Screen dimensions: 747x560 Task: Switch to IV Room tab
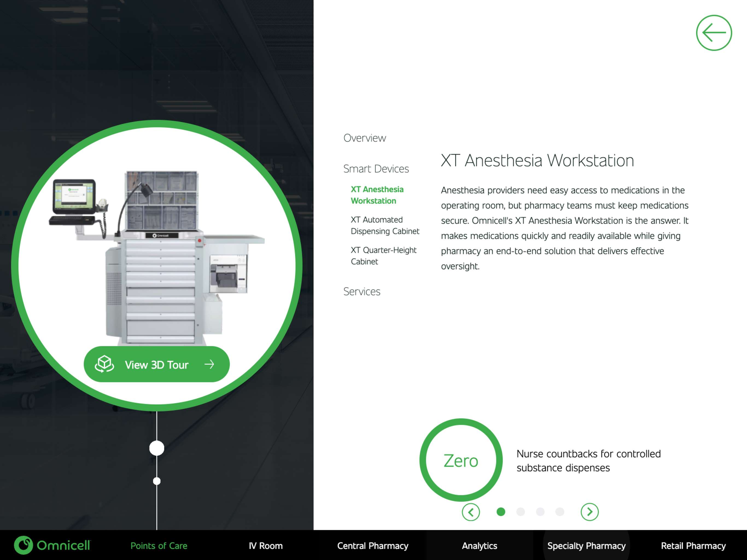266,546
